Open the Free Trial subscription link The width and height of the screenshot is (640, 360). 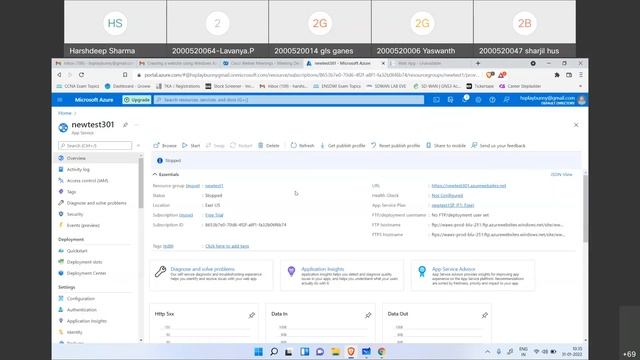point(214,215)
